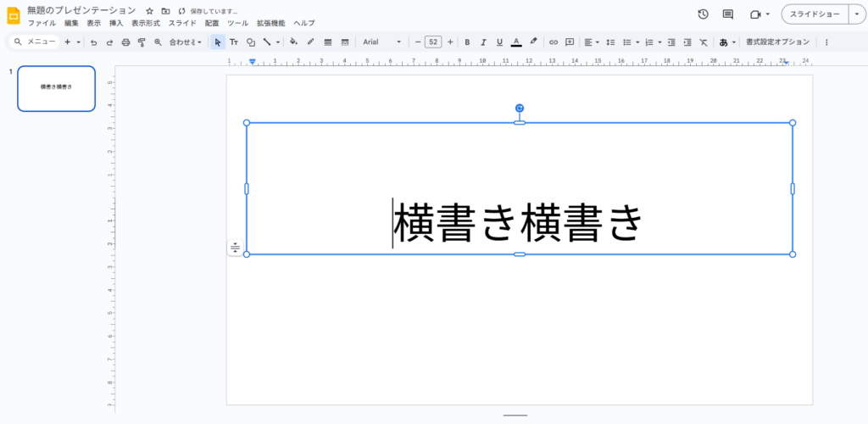Image resolution: width=868 pixels, height=424 pixels.
Task: Open the 挿入 menu
Action: click(x=116, y=23)
